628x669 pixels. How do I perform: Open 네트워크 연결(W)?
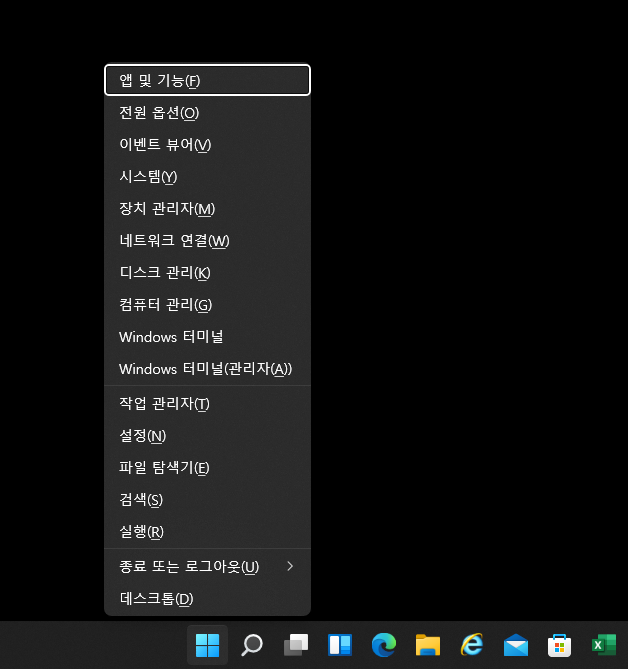tap(207, 241)
